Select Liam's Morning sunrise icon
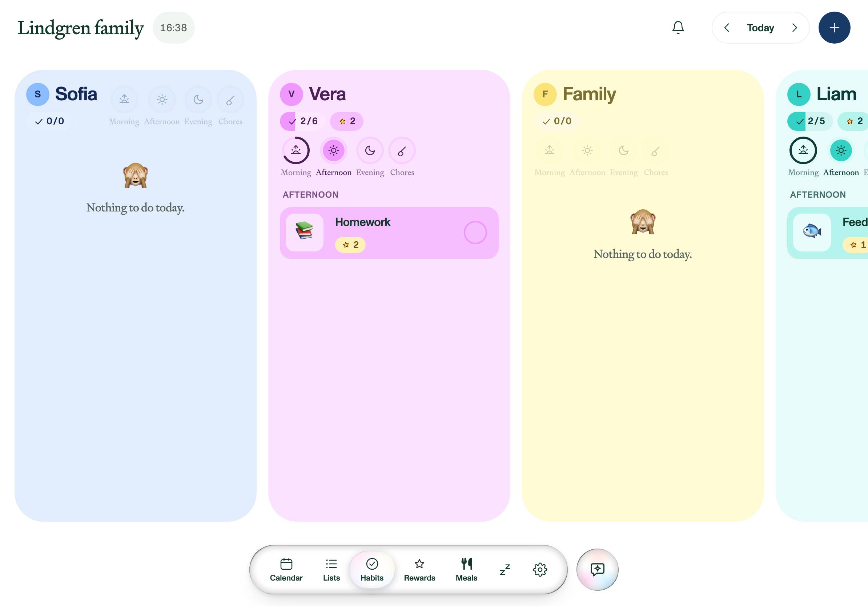This screenshot has width=868, height=606. coord(803,151)
